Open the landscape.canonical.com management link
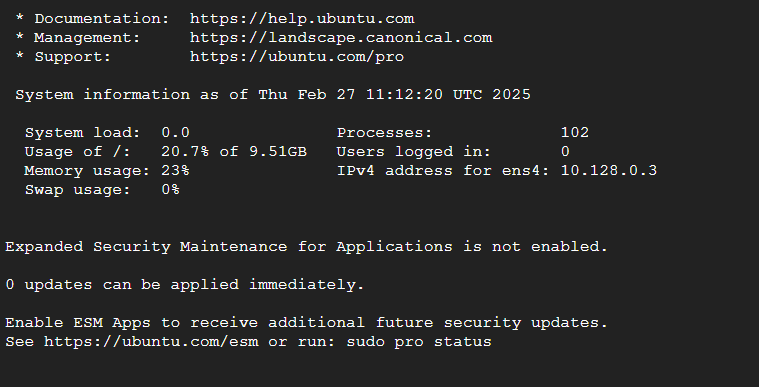 pyautogui.click(x=341, y=38)
